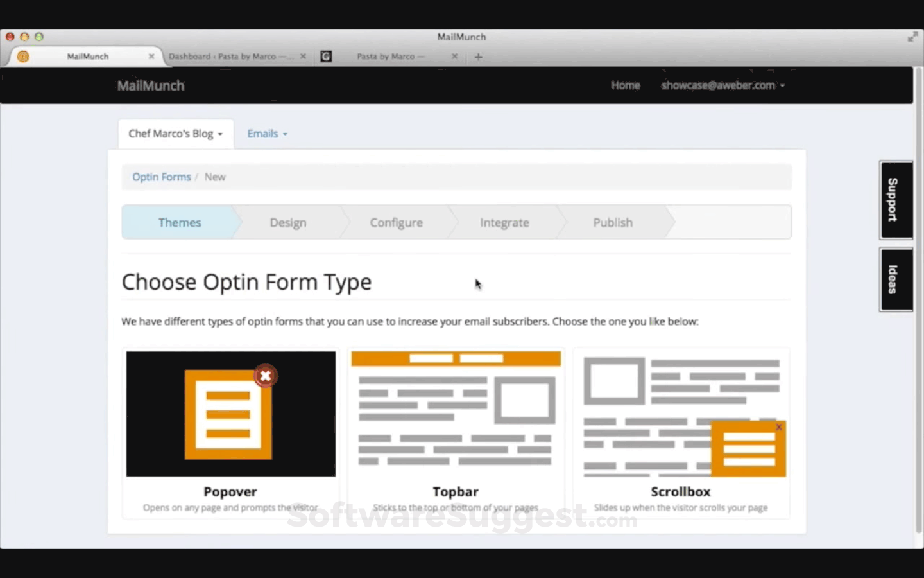Select the Configure wizard step

pos(397,222)
